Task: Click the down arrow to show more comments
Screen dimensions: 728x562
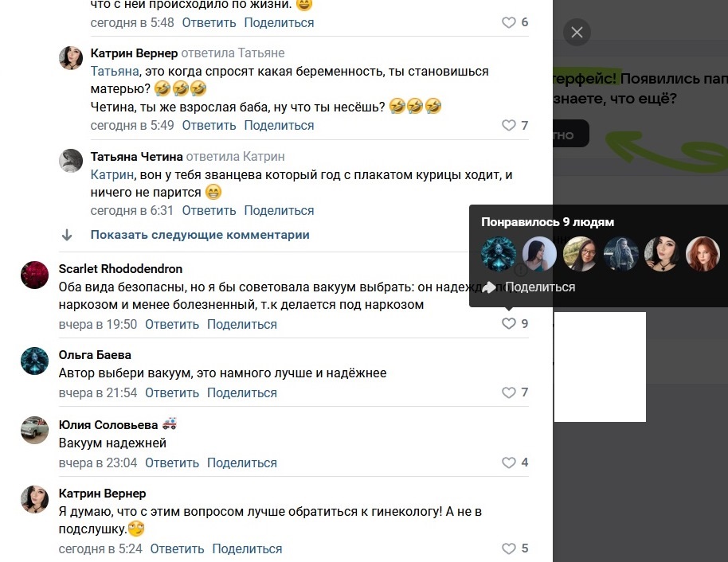Action: [67, 235]
